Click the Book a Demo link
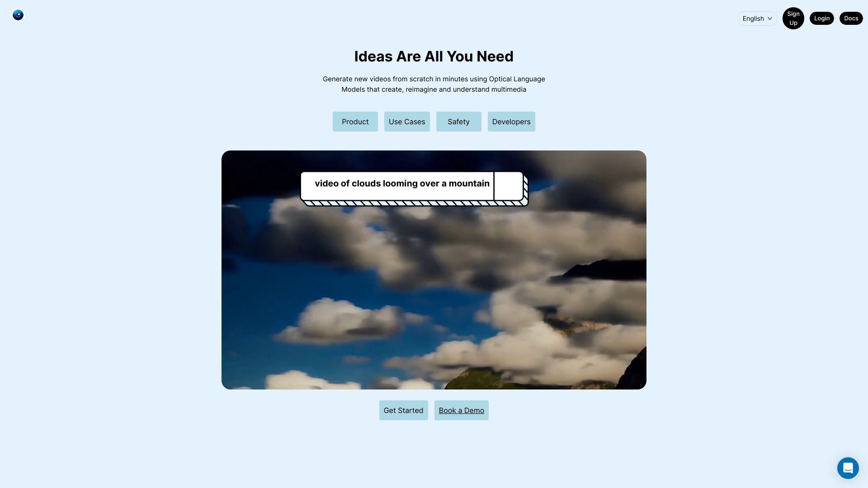 pyautogui.click(x=462, y=410)
